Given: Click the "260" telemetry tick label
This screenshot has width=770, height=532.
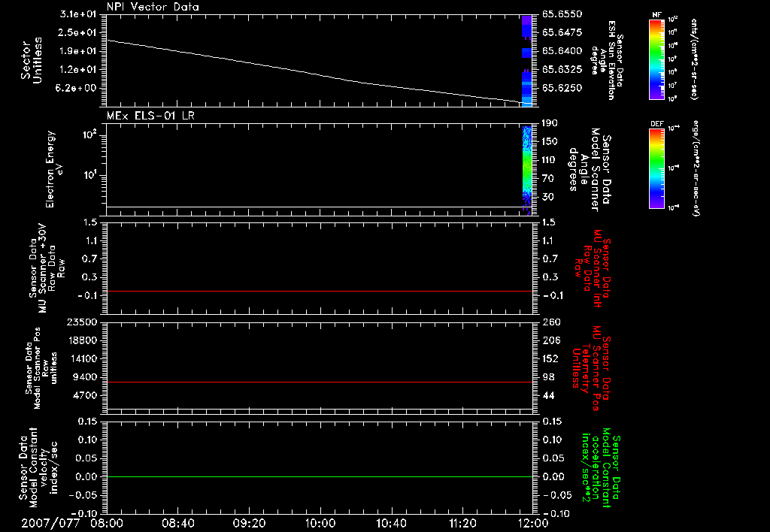Looking at the screenshot, I should (551, 322).
